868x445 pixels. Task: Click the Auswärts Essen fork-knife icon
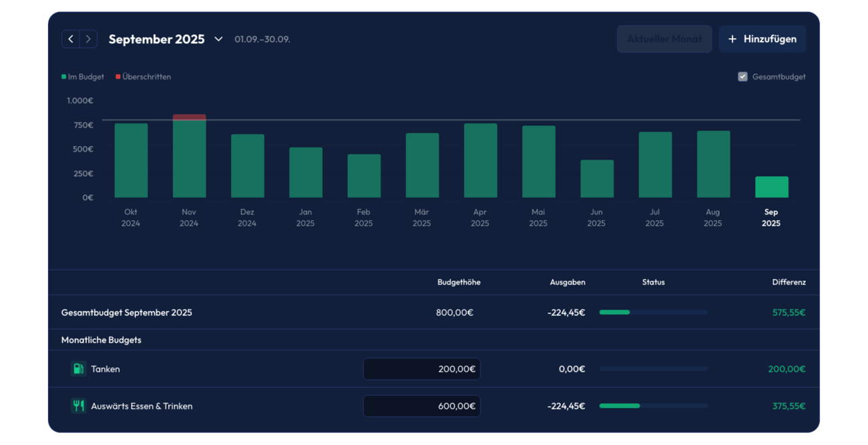pyautogui.click(x=78, y=406)
